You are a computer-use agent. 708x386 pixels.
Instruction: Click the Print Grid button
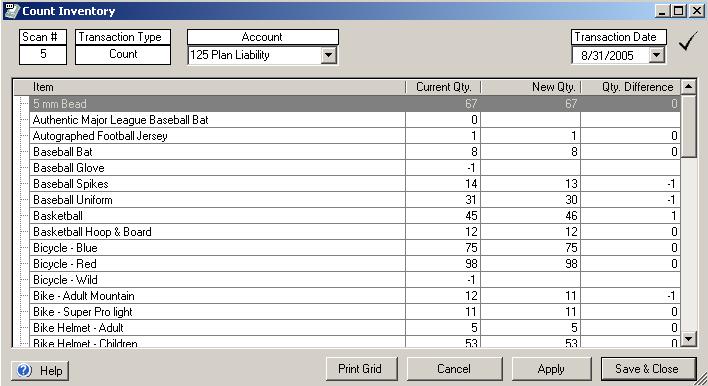pos(362,369)
